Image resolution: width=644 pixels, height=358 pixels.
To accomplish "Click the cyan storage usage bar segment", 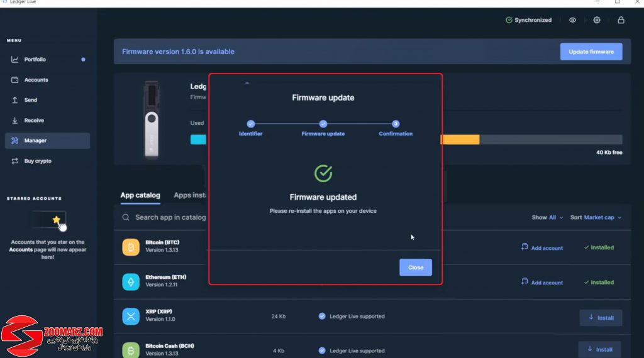I will pyautogui.click(x=198, y=139).
